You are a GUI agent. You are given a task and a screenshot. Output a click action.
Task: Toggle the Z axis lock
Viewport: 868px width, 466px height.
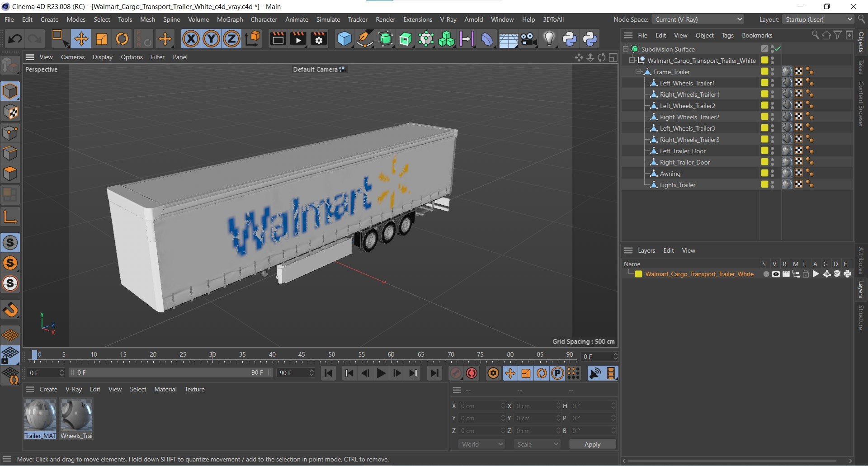(x=231, y=39)
